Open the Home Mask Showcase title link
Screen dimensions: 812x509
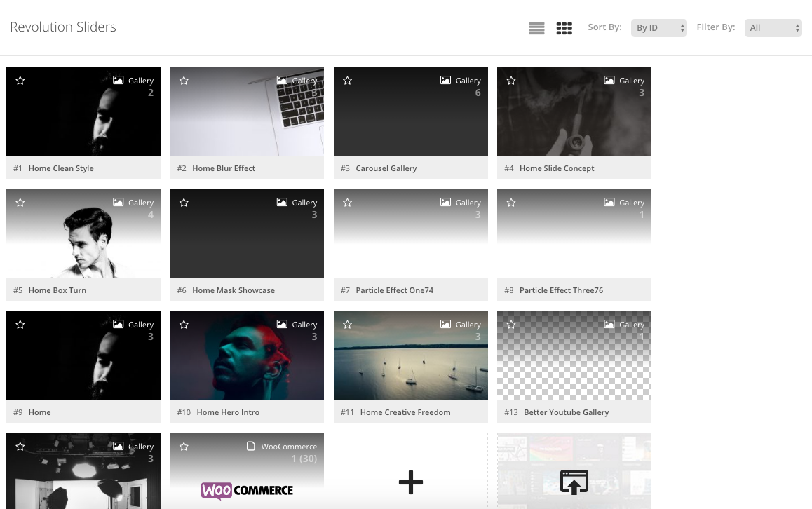233,290
